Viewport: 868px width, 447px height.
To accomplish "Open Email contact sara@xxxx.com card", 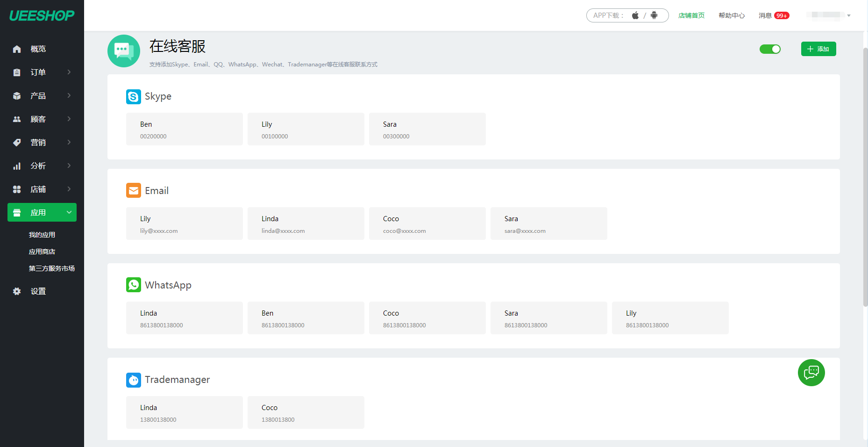I will click(549, 223).
